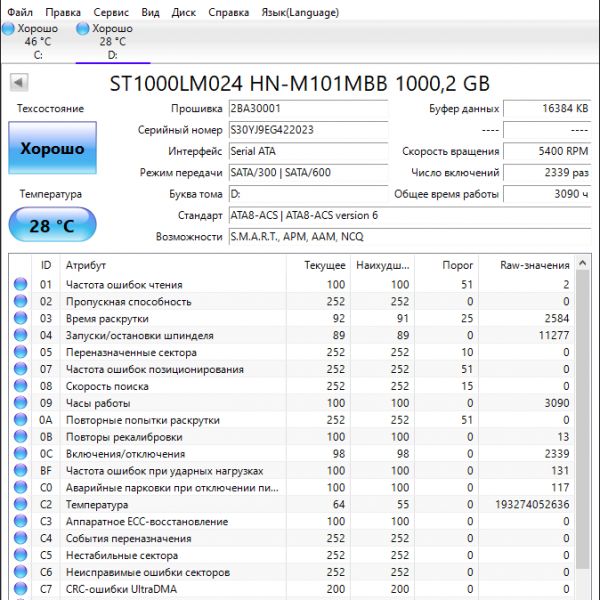Open the Сервис menu
Viewport: 600px width, 600px height.
pyautogui.click(x=110, y=12)
